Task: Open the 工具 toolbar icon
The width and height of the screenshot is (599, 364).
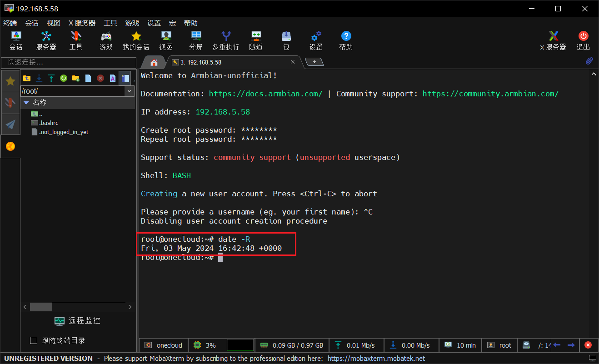Action: pos(76,40)
